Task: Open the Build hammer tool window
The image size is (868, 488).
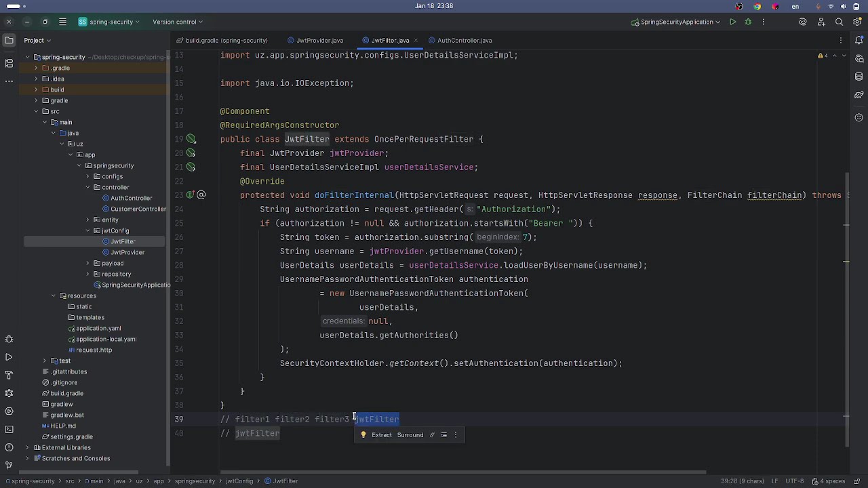Action: (x=9, y=375)
